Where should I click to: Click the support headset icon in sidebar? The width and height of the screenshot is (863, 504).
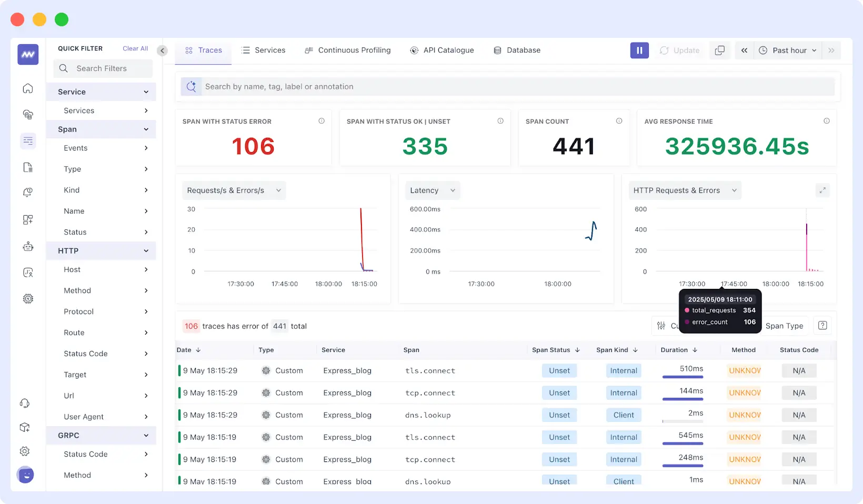(24, 403)
